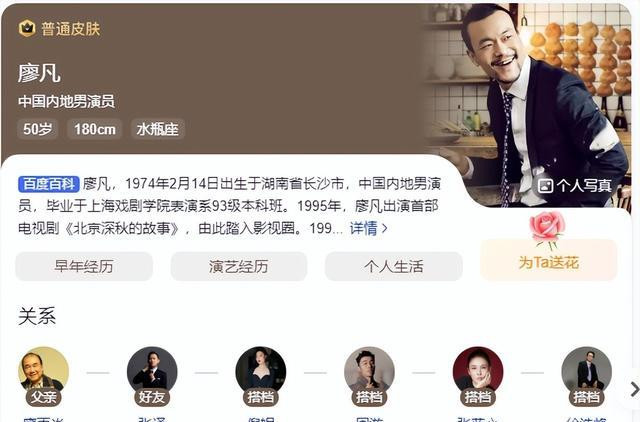Open the woman in red 搭档 avatar
The image size is (640, 422).
coord(478,373)
